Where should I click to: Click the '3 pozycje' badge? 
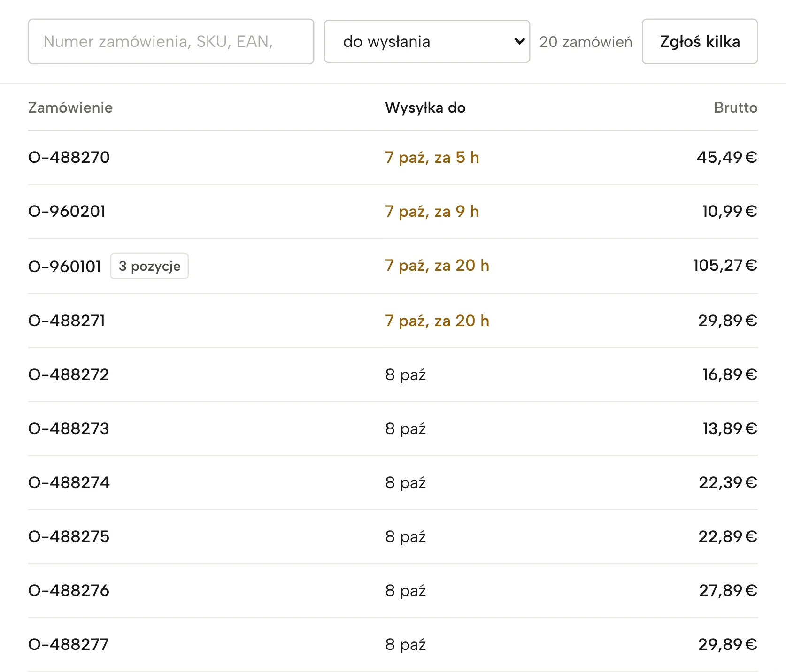149,266
